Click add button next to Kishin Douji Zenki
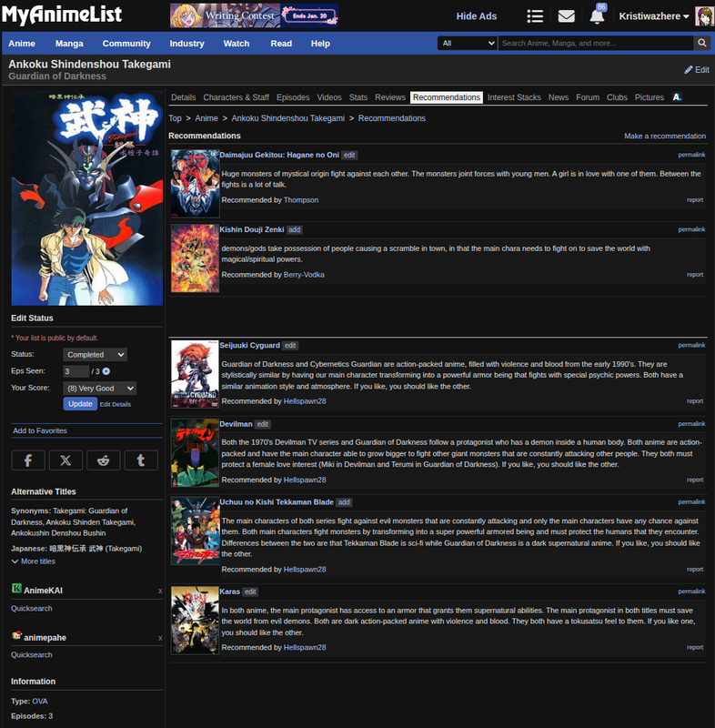This screenshot has width=715, height=728. 294,230
